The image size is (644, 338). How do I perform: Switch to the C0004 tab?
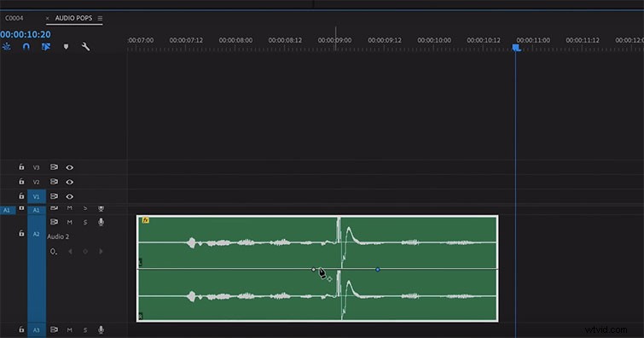pos(14,18)
